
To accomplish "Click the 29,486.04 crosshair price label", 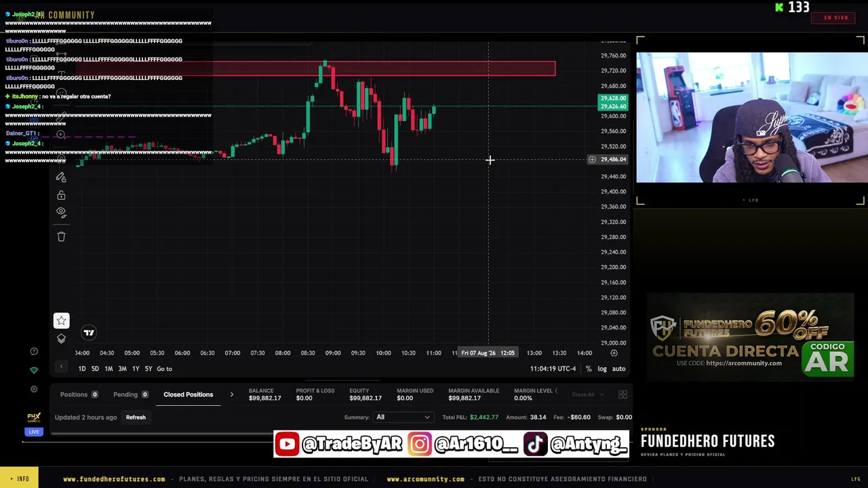I will [x=613, y=159].
